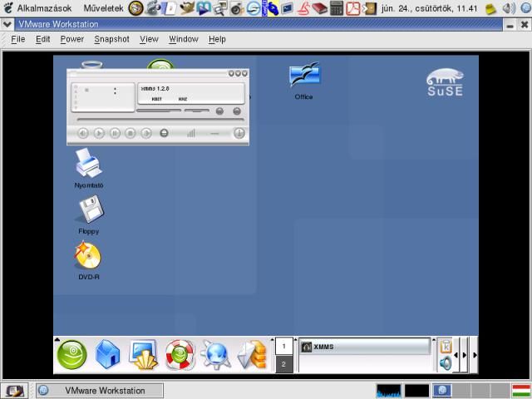Image resolution: width=532 pixels, height=399 pixels.
Task: Open the Window menu
Action: coord(184,39)
